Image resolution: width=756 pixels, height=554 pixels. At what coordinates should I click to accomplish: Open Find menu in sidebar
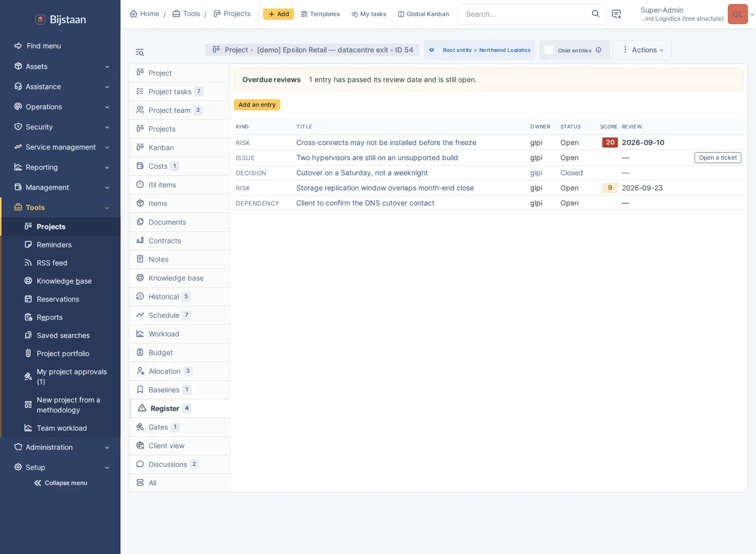60,46
